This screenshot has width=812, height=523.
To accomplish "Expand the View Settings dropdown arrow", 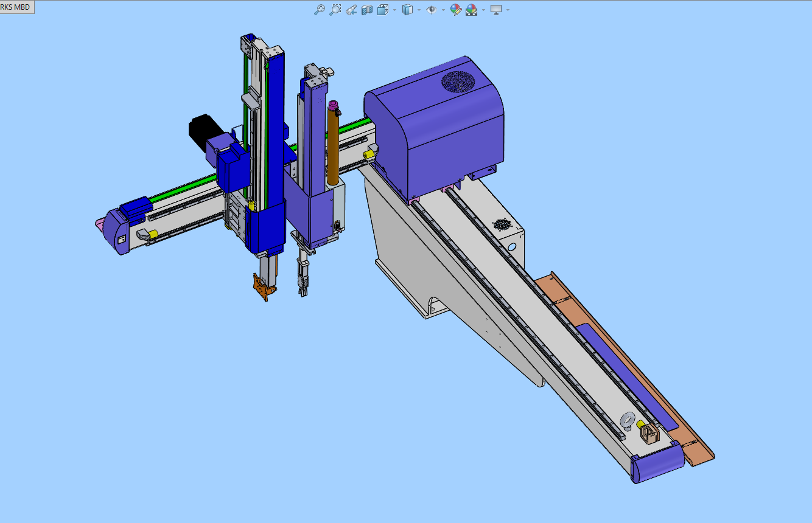I will tap(508, 10).
